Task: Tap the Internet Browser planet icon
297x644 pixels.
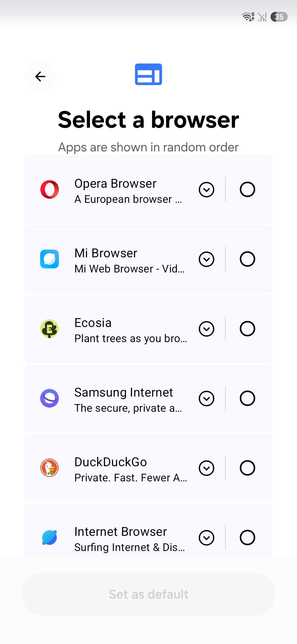Action: (50, 537)
